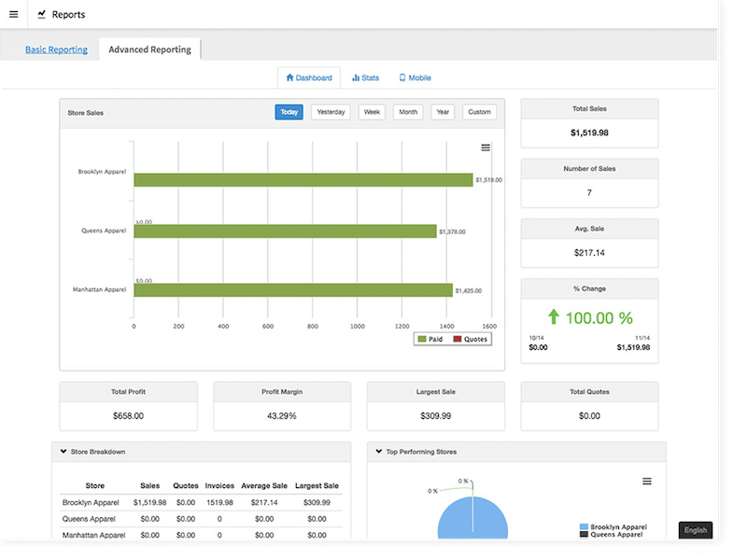The width and height of the screenshot is (747, 560).
Task: Open the English language selector
Action: click(x=695, y=530)
